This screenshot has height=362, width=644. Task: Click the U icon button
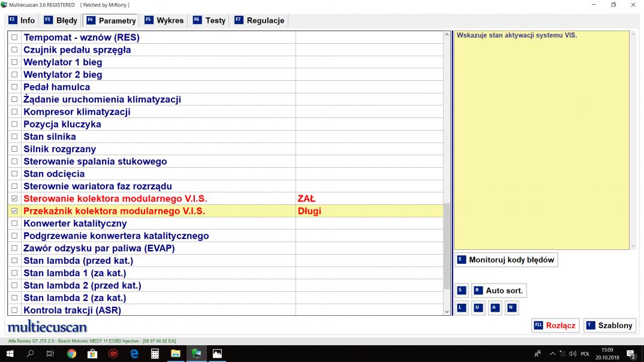click(478, 308)
